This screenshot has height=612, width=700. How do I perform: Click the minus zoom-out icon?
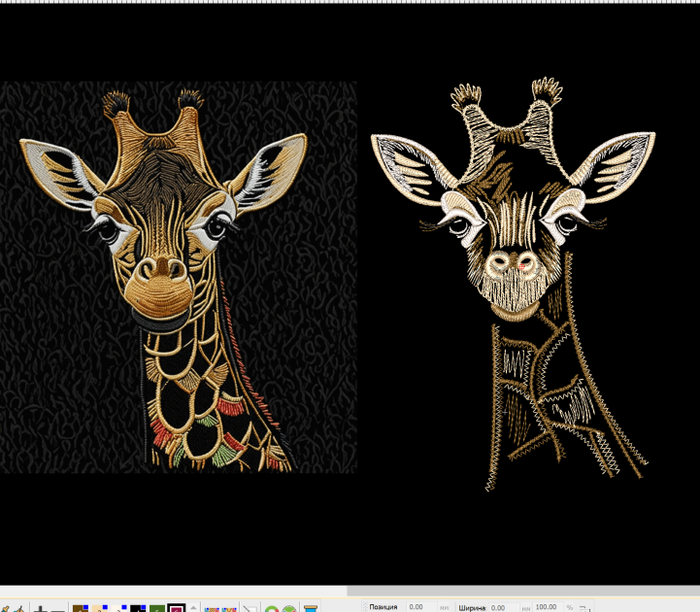(58, 610)
